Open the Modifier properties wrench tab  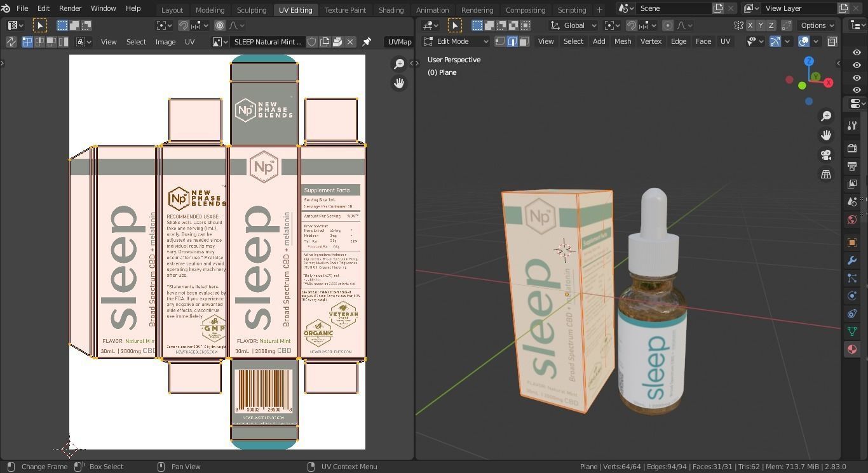pos(852,260)
